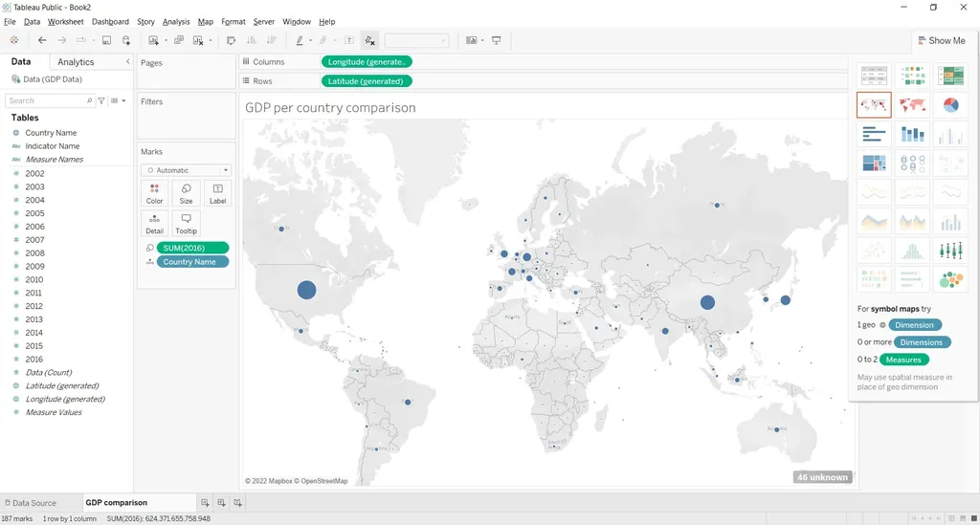This screenshot has height=525, width=980.
Task: Open the Analysis menu
Action: coord(176,21)
